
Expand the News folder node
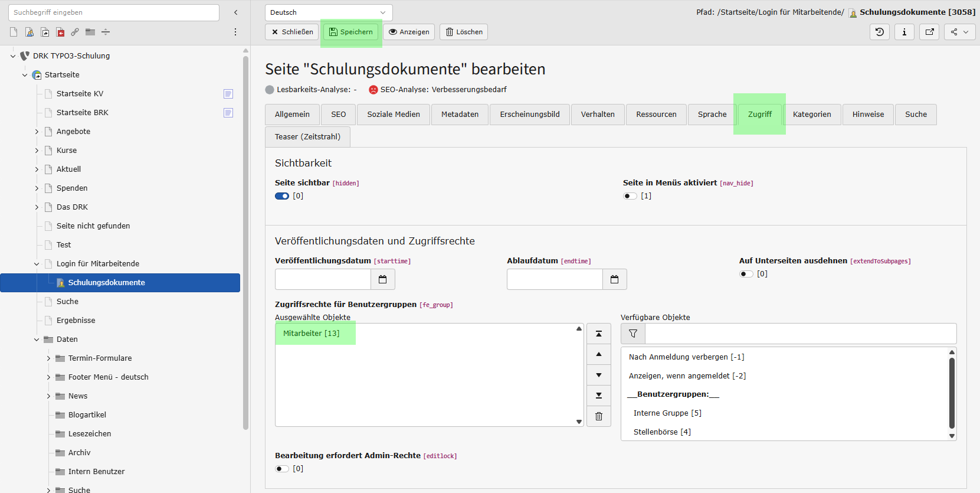(x=48, y=396)
